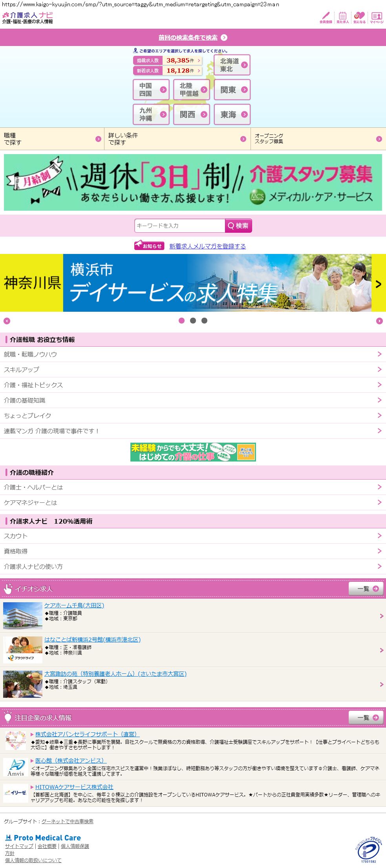The image size is (386, 868).
Task: Click the Proto Medical Care logo
Action: click(x=43, y=837)
